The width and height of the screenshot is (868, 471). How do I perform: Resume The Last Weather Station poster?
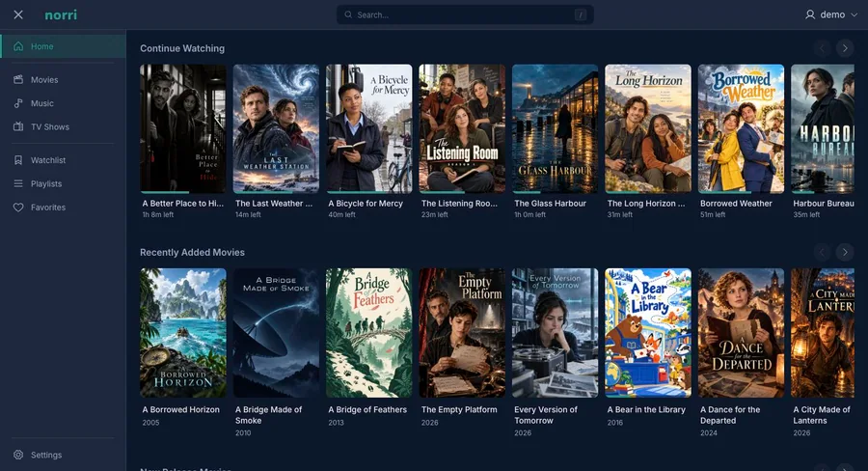[x=276, y=128]
